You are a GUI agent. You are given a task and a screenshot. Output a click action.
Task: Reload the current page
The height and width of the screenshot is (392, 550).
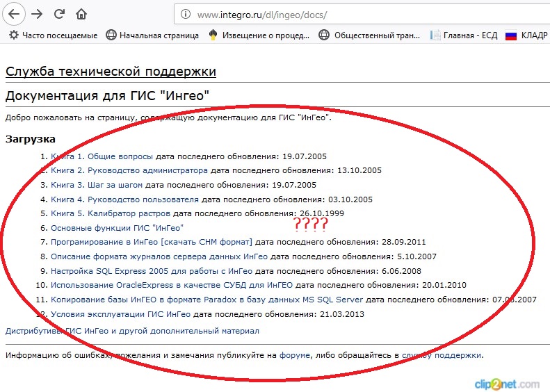[x=59, y=14]
